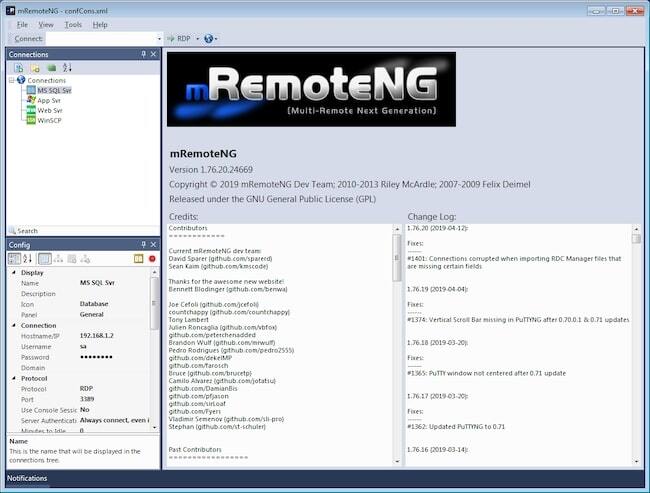Image resolution: width=650 pixels, height=493 pixels.
Task: Click the David Sparer credit line
Action: pos(220,259)
